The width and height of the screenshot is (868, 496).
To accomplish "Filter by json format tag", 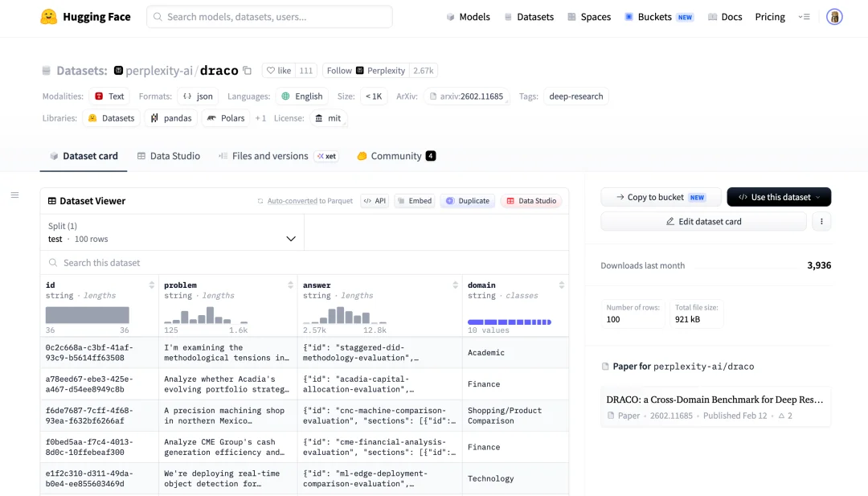I will coord(199,96).
